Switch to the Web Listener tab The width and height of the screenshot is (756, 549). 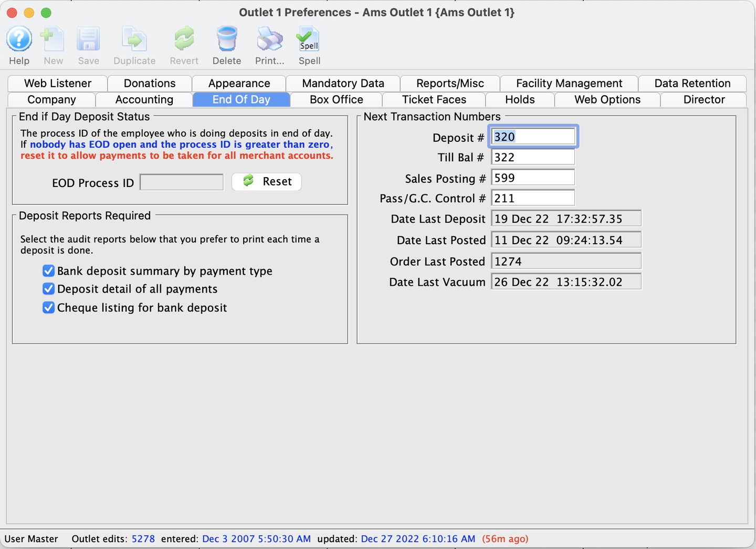[x=58, y=84]
